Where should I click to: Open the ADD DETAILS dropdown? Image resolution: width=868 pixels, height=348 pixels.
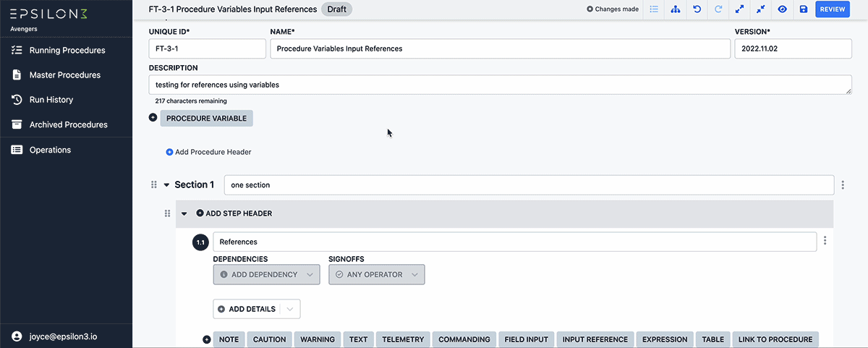[257, 309]
